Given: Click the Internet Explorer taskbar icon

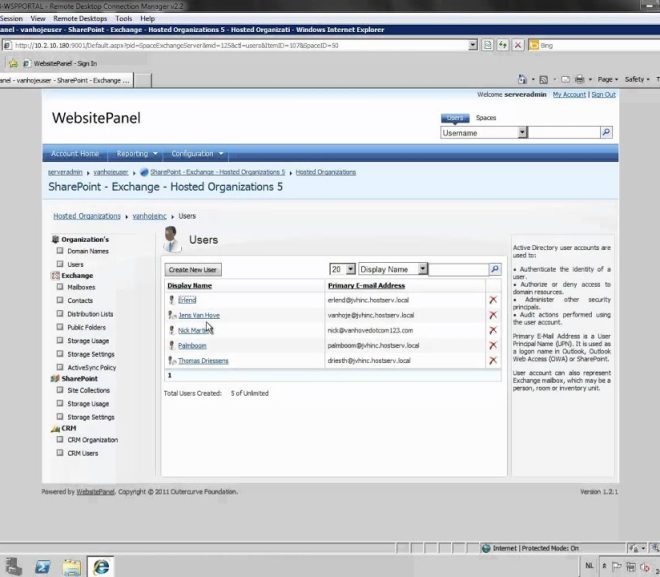Looking at the screenshot, I should [x=101, y=566].
